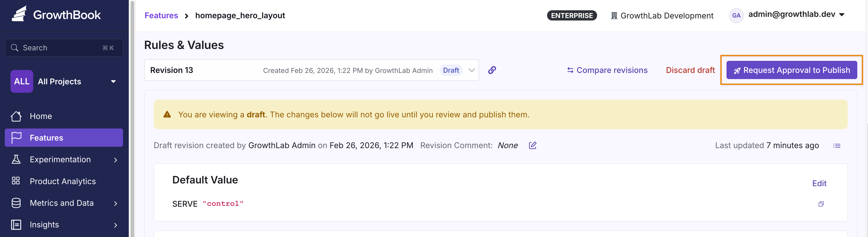Screen dimensions: 868x237
Task: Click Revision Comment None text
Action: (x=469, y=145)
